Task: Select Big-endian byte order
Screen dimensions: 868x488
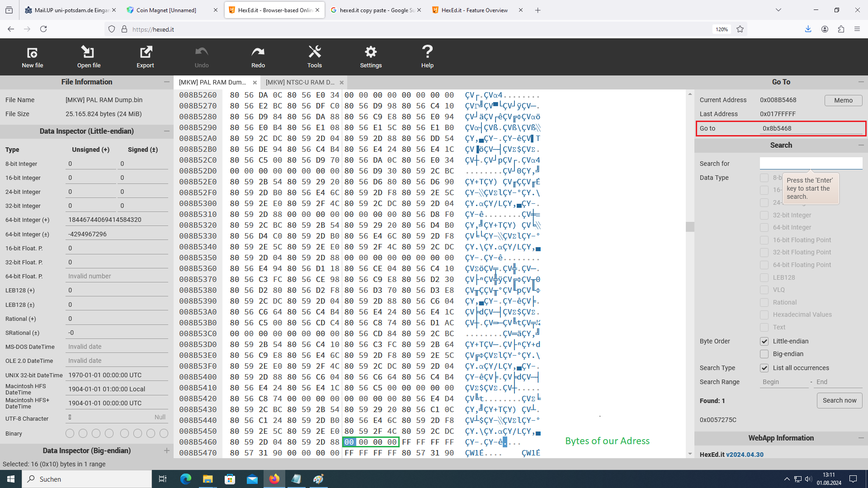Action: (764, 354)
